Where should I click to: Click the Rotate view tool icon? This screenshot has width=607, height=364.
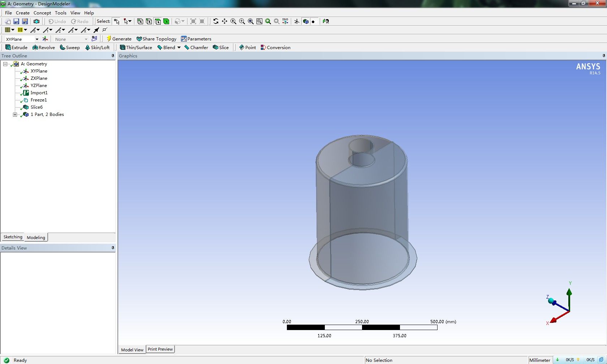pos(216,21)
